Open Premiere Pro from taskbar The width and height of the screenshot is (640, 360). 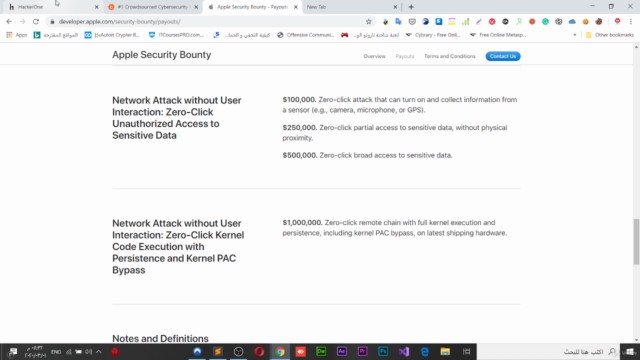[362, 351]
